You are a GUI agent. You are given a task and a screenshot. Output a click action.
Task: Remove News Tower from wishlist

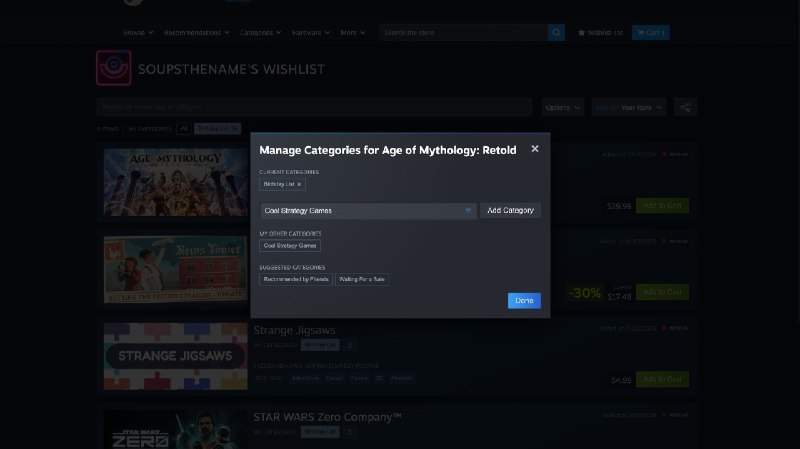coord(675,241)
